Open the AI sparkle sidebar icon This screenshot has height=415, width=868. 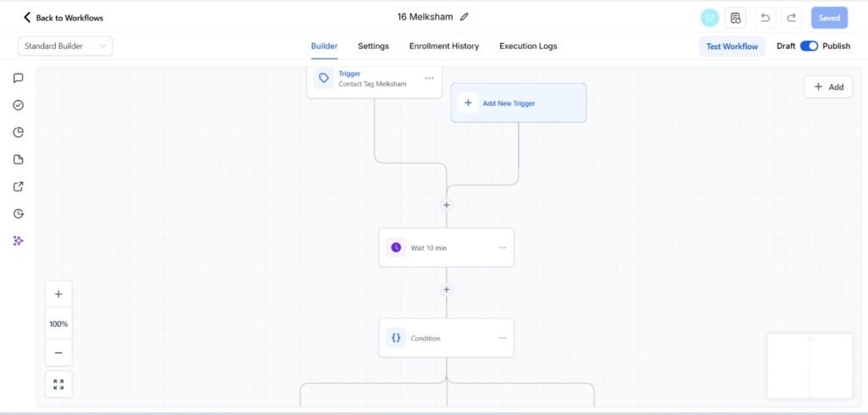19,241
